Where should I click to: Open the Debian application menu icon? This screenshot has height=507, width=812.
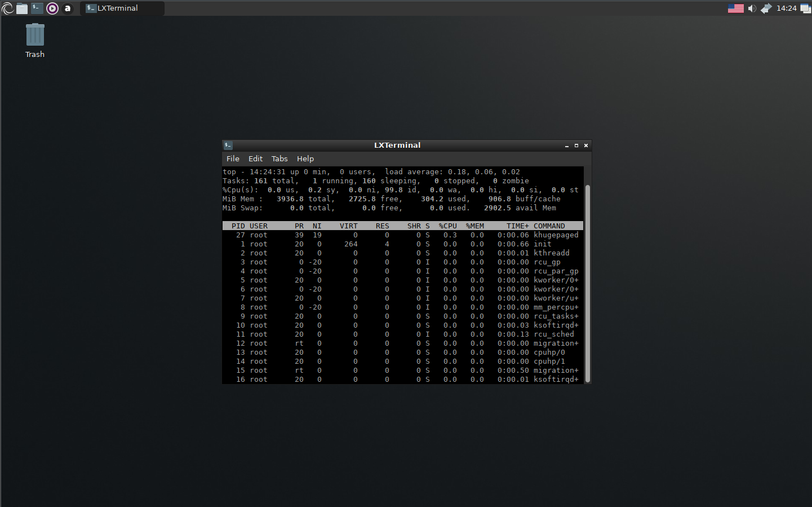pyautogui.click(x=8, y=8)
